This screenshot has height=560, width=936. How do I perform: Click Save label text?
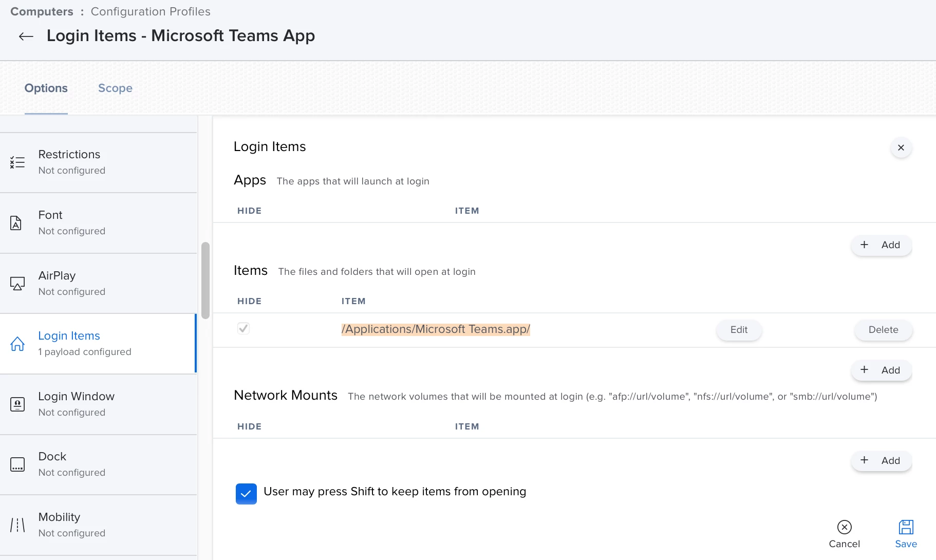pyautogui.click(x=906, y=544)
